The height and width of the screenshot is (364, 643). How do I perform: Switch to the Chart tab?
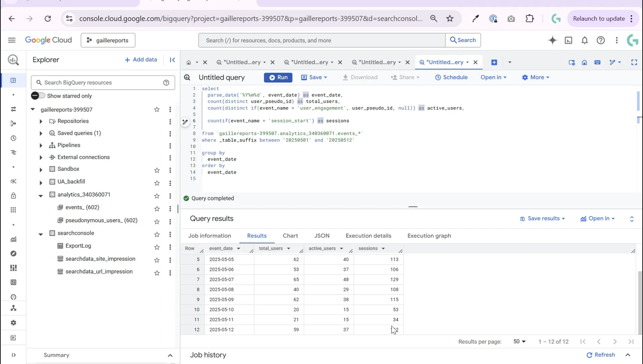pyautogui.click(x=290, y=236)
